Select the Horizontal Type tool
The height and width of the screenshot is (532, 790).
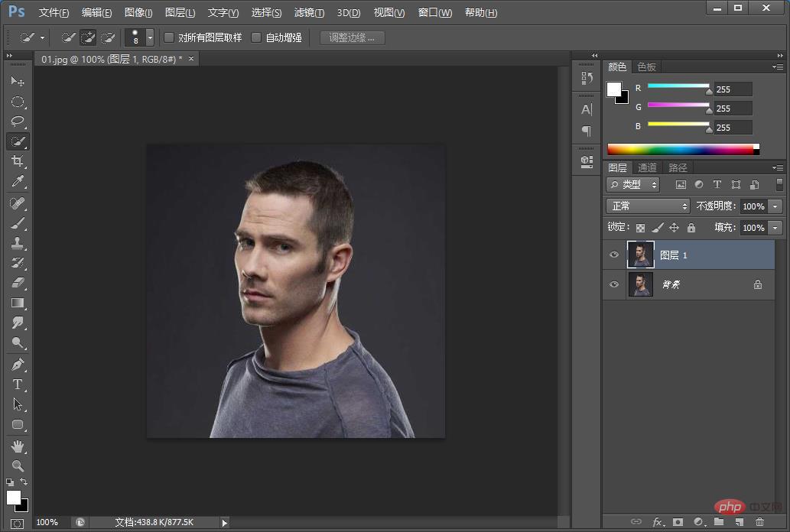point(18,384)
